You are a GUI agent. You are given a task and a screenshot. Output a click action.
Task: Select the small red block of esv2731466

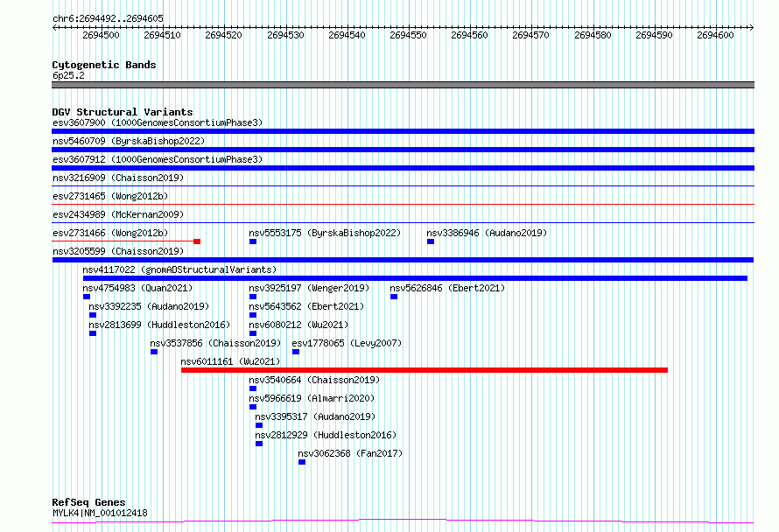[x=197, y=241]
